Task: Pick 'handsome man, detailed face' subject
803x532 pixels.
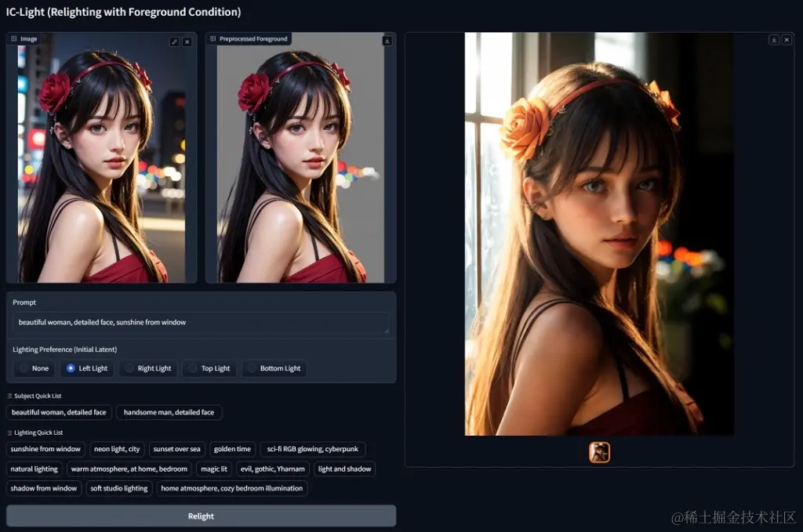Action: [x=169, y=412]
